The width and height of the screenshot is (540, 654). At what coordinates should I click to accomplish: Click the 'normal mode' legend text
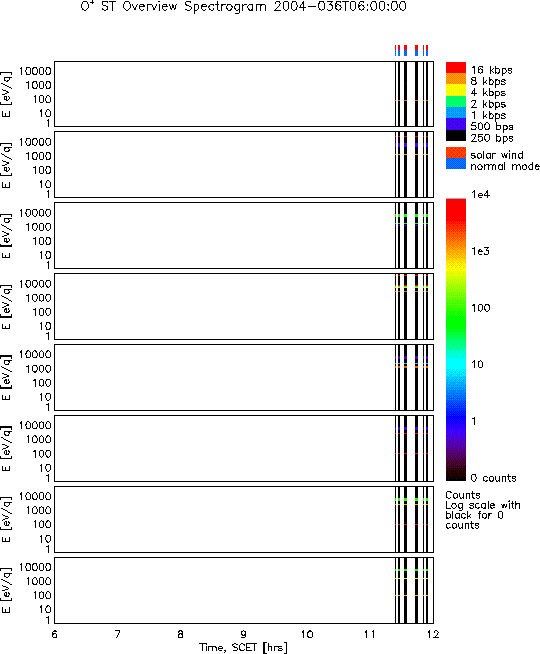(505, 166)
